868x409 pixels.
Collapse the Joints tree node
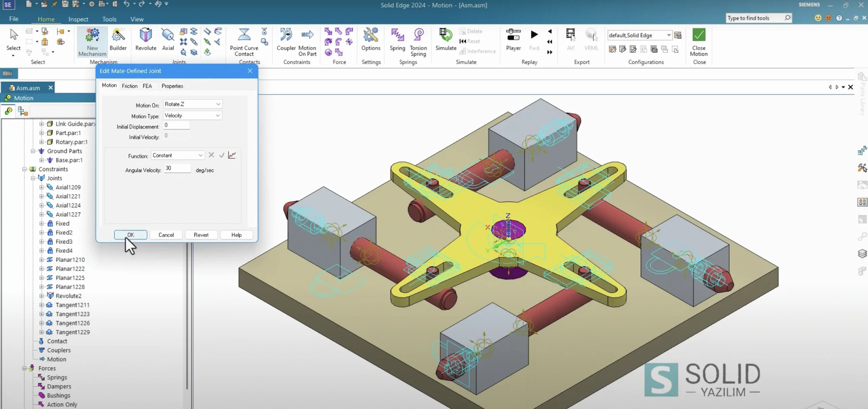tap(33, 178)
